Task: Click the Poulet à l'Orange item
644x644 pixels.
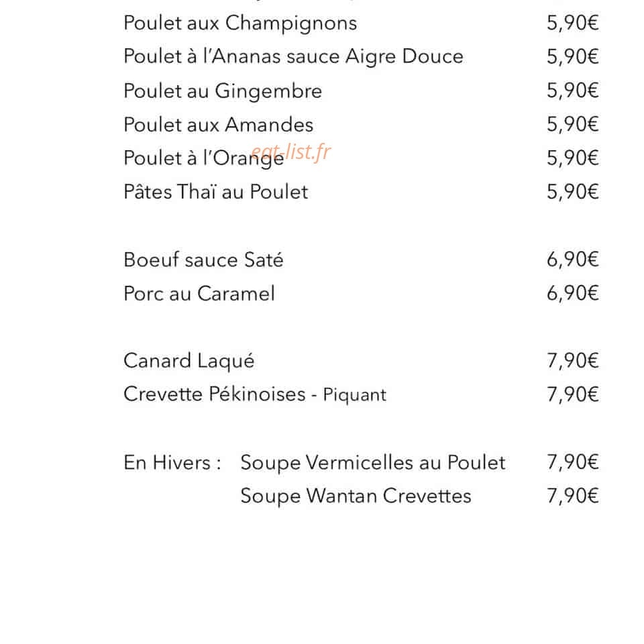Action: (x=204, y=158)
